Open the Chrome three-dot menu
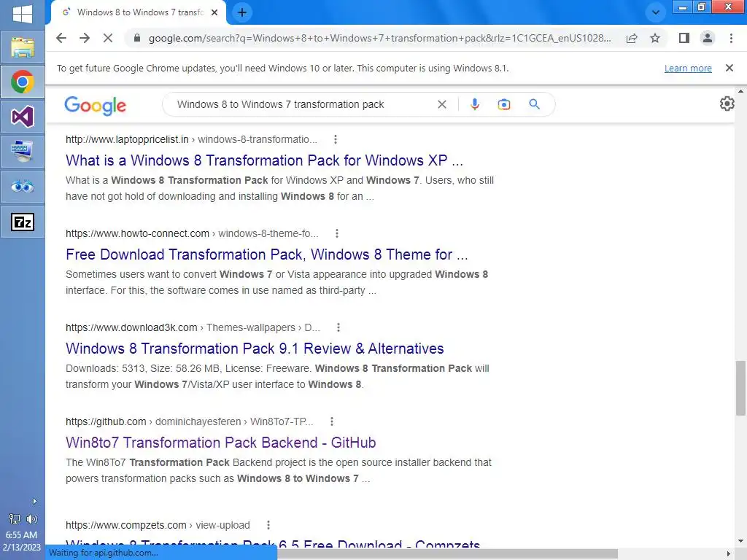This screenshot has height=560, width=747. tap(731, 38)
